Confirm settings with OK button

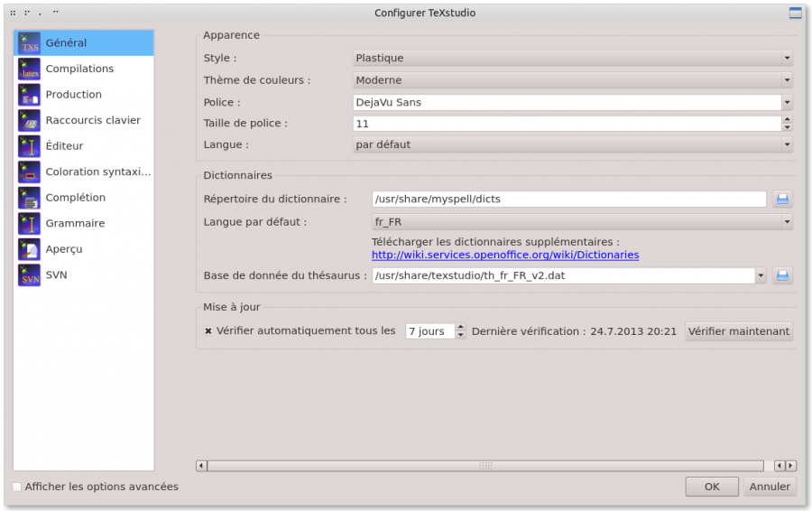[x=712, y=488]
